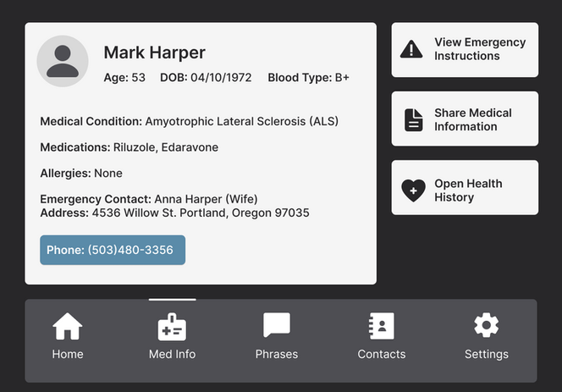Click the document icon for sharing medical info
Viewport: 562px width, 392px height.
[413, 119]
